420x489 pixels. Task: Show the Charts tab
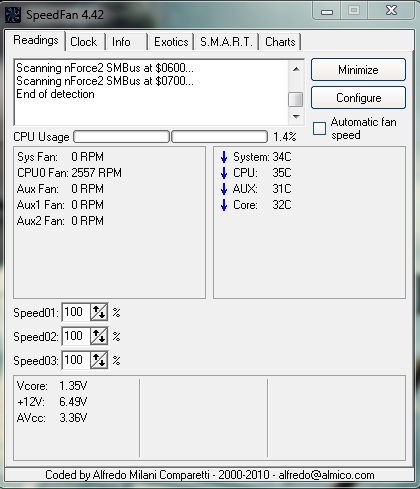280,42
